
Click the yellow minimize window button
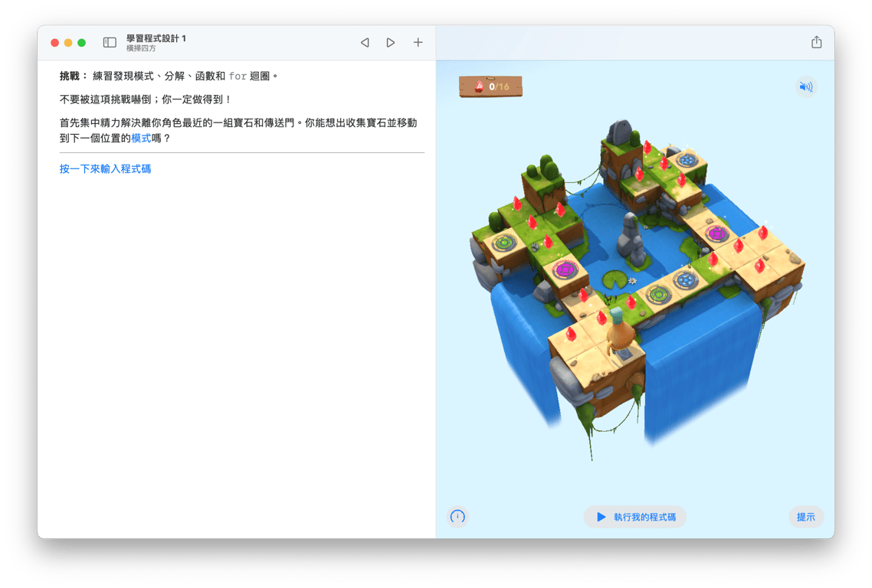click(x=68, y=43)
